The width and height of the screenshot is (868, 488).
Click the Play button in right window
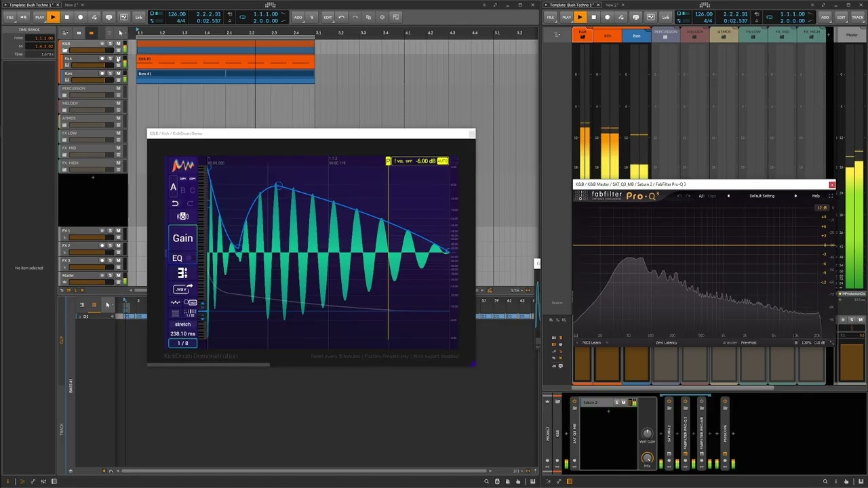[580, 17]
